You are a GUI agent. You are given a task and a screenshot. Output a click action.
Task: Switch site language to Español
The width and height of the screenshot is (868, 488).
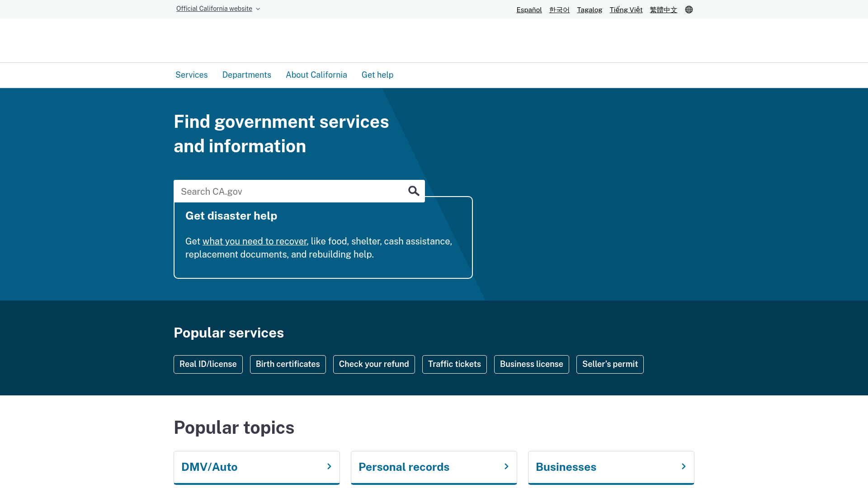[528, 9]
